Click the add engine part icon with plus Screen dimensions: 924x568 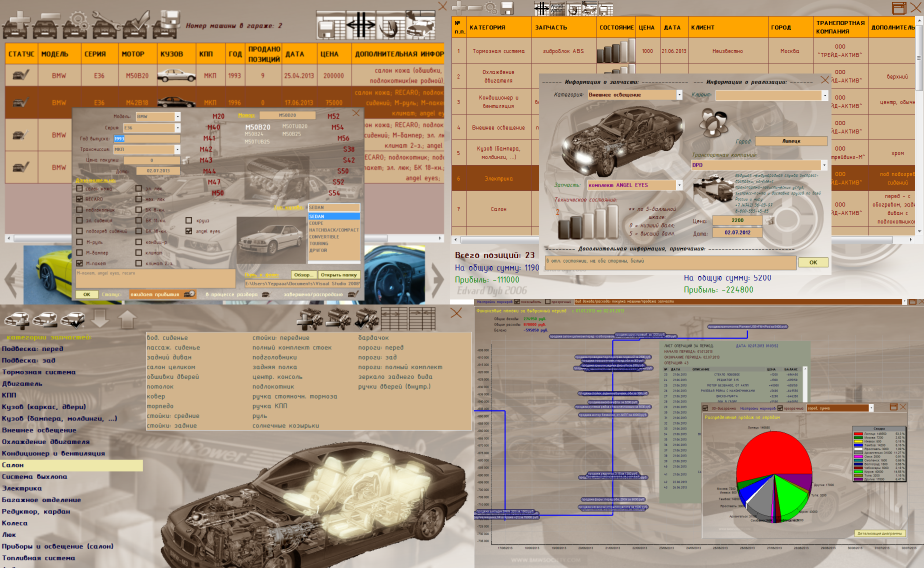311,318
